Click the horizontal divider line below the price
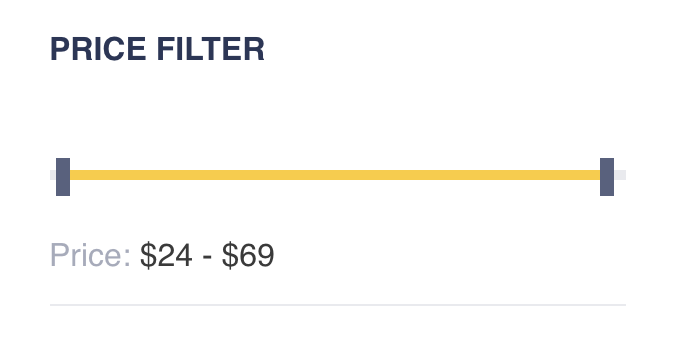 point(338,305)
